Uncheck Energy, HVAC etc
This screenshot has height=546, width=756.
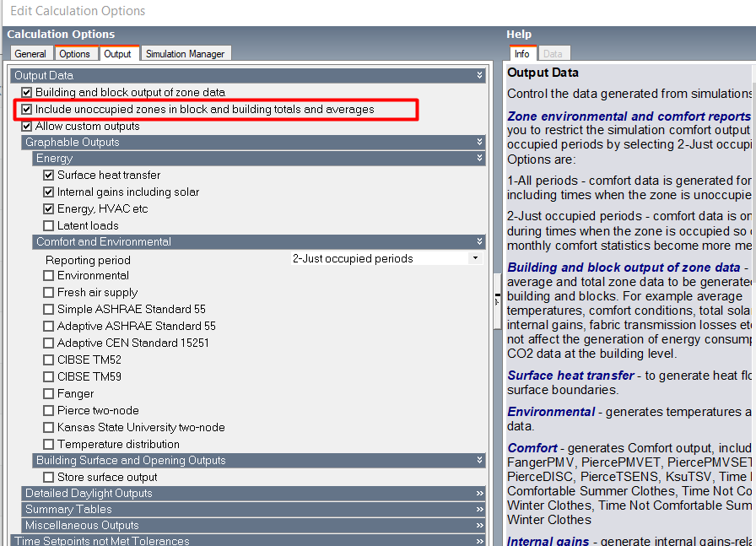coord(48,208)
